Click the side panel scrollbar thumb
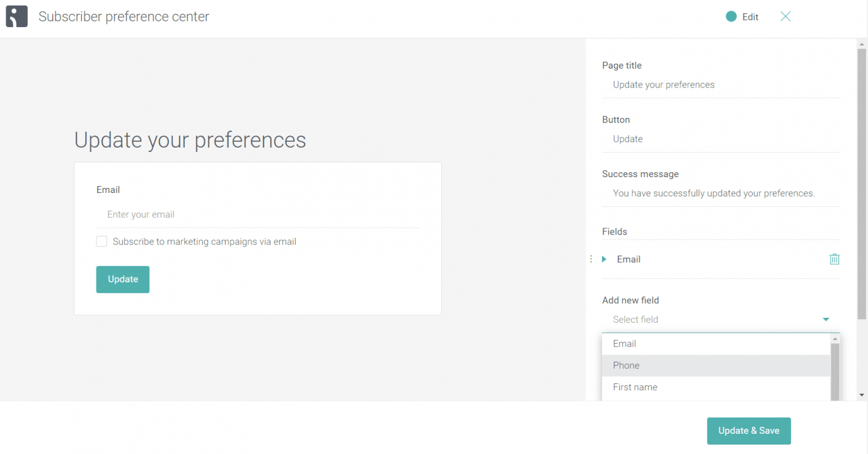The width and height of the screenshot is (868, 454). coord(862,183)
